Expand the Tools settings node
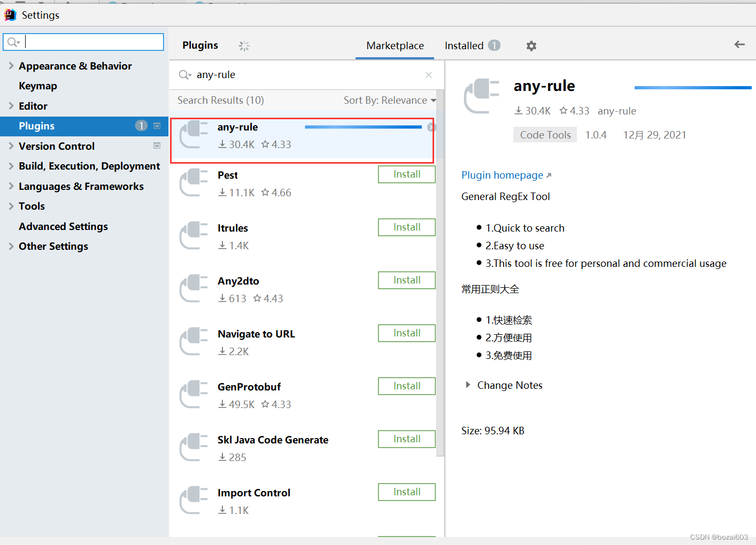 pos(11,206)
